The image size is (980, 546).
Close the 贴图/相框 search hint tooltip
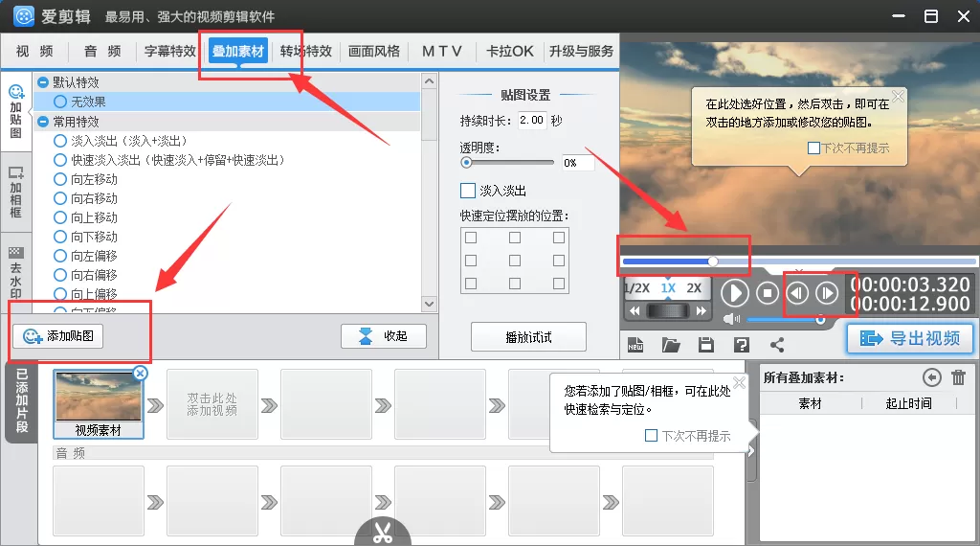(740, 383)
